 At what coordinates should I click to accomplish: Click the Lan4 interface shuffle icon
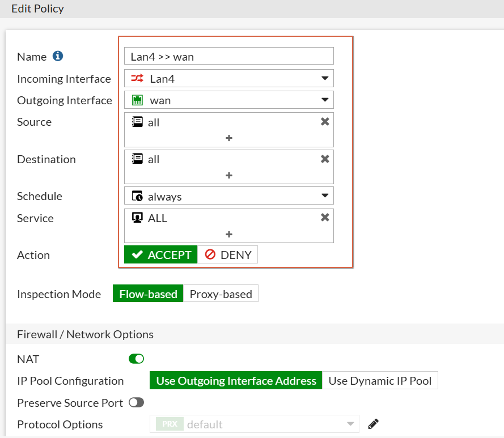coord(137,78)
